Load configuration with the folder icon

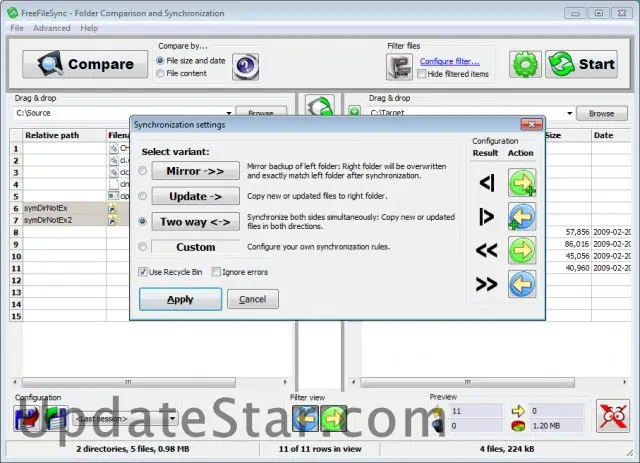[x=55, y=418]
